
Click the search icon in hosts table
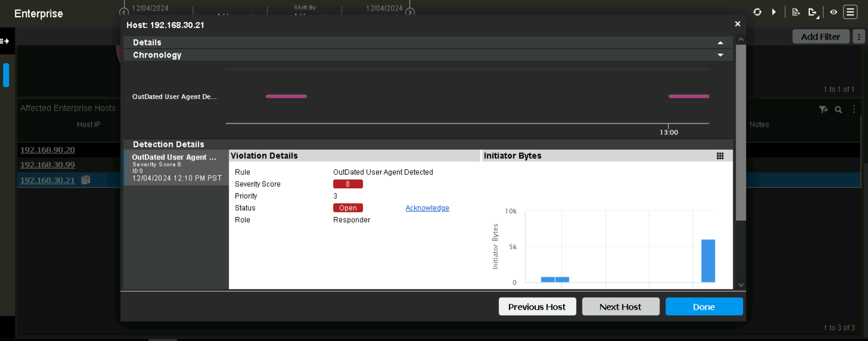coord(838,110)
